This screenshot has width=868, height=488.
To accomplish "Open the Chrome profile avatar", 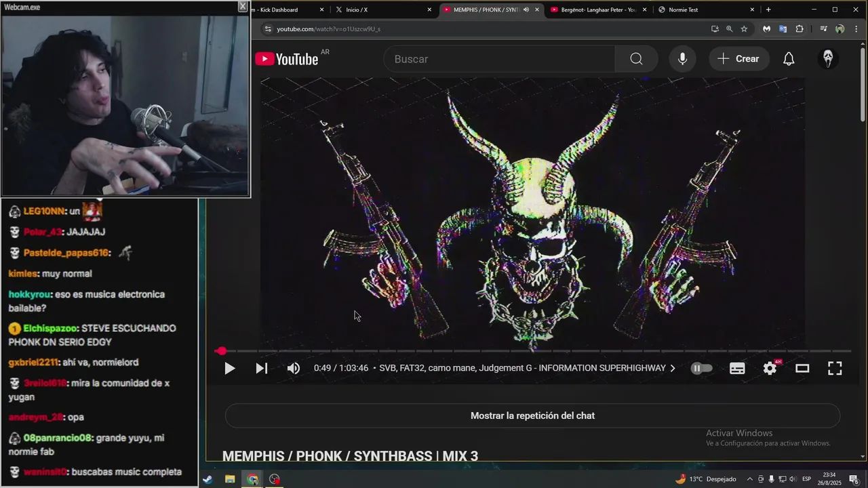I will [x=840, y=29].
